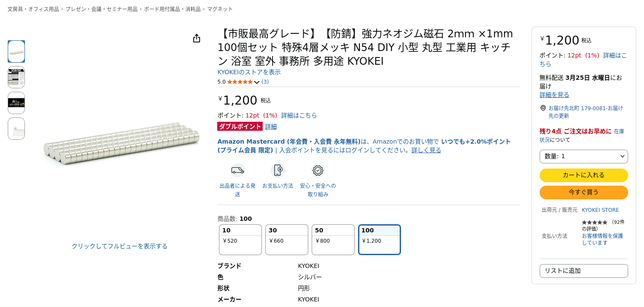Image resolution: width=644 pixels, height=307 pixels.
Task: Click the orange star rating icons
Action: [x=240, y=82]
